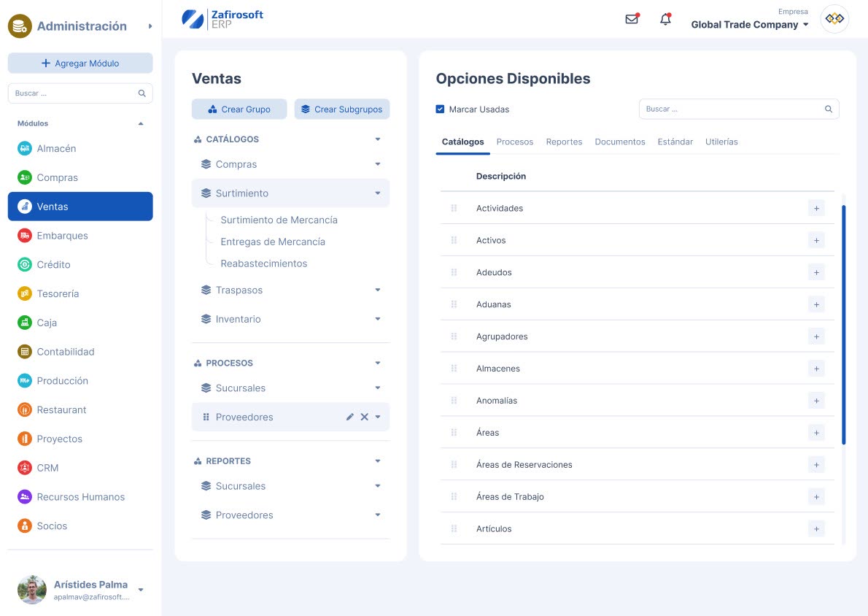Viewport: 868px width, 616px height.
Task: Click the Administración database icon
Action: point(20,26)
